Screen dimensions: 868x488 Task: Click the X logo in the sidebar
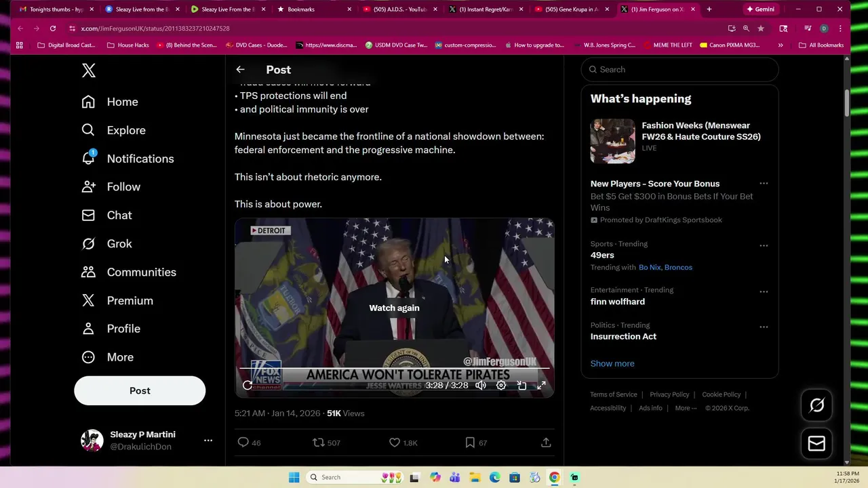89,70
